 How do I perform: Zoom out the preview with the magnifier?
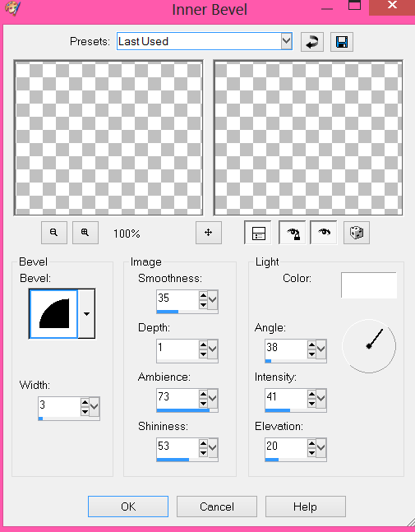[x=54, y=233]
